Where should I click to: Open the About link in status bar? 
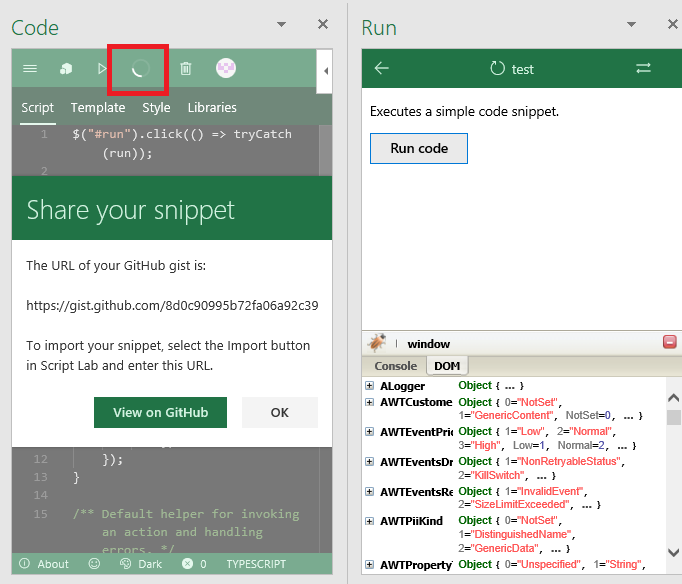[x=44, y=564]
